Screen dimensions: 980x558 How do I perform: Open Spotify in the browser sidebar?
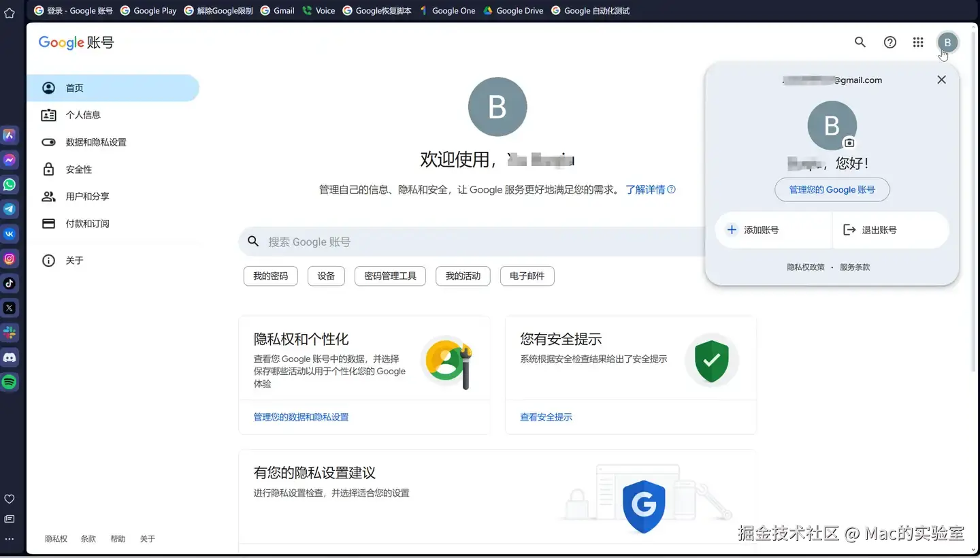coord(10,382)
